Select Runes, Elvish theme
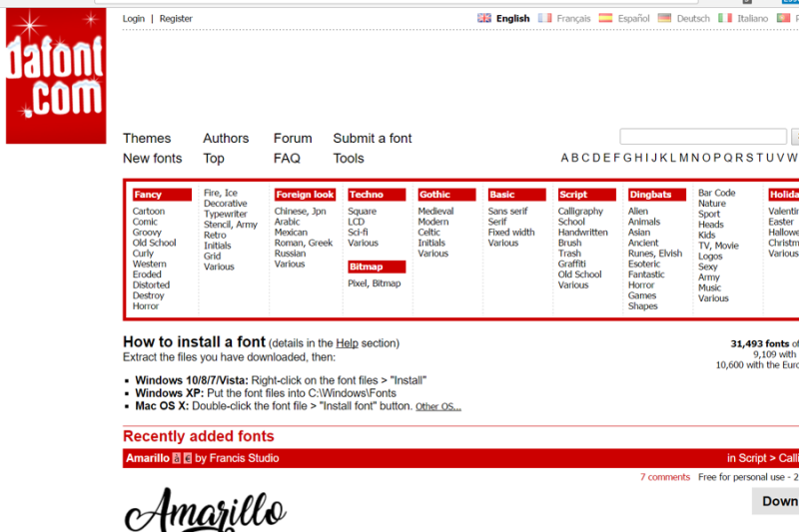Screen dimensions: 799x532 (x=655, y=254)
